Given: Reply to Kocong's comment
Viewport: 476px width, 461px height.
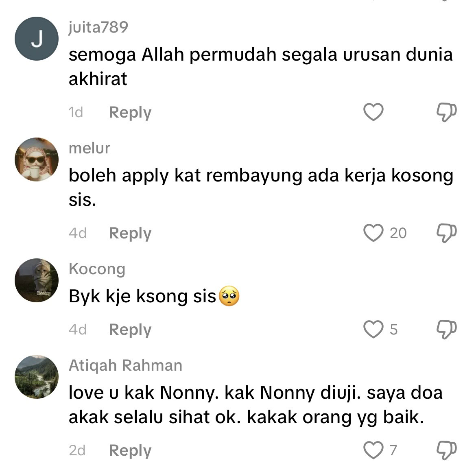Looking at the screenshot, I should click(130, 330).
